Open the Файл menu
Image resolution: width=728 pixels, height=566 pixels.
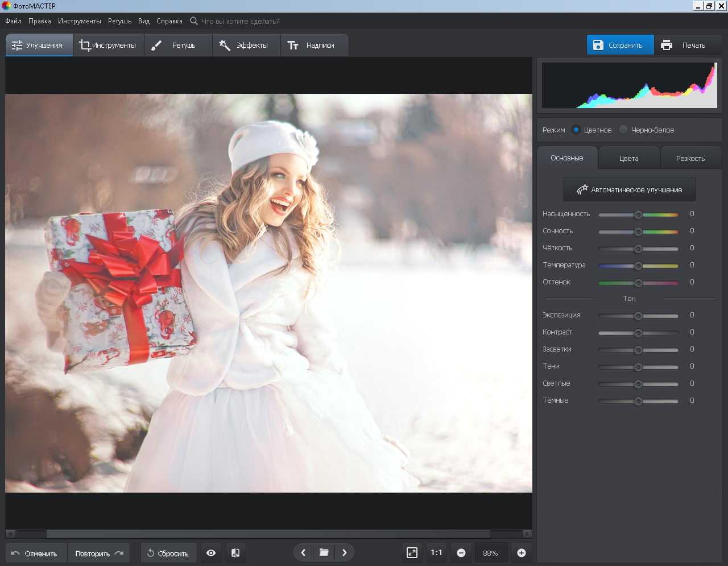[x=14, y=21]
